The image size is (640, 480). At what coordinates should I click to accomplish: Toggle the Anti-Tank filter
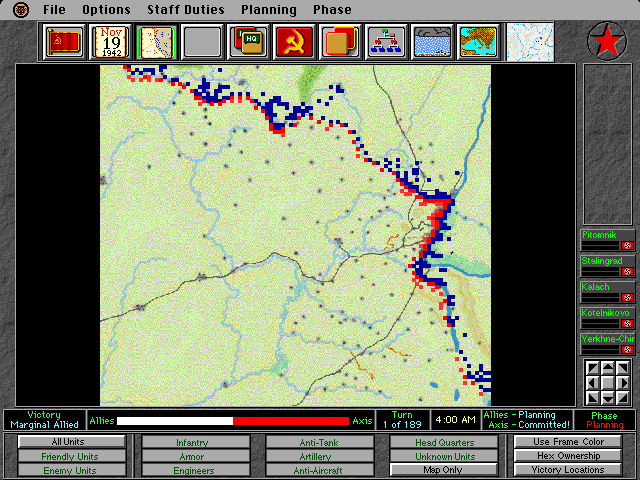pos(320,442)
